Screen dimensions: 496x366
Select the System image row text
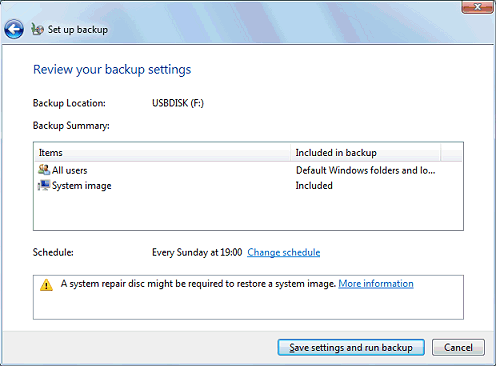82,186
